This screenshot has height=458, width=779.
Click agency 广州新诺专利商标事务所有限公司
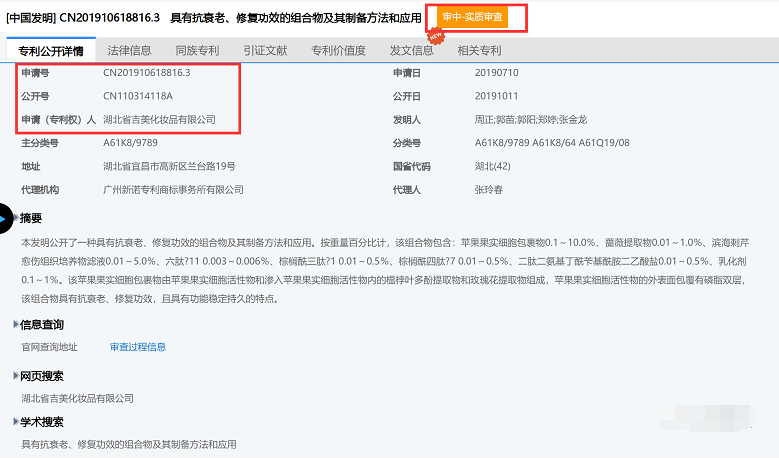click(173, 189)
